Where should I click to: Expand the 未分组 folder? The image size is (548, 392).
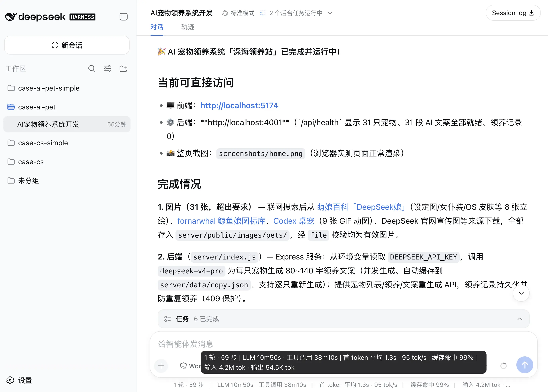click(x=67, y=180)
